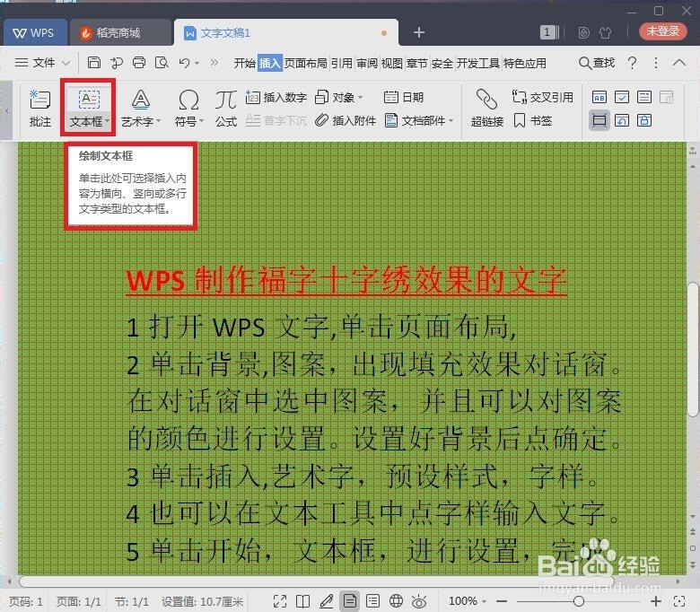Click the Undo arrow icon
The image size is (700, 612).
pyautogui.click(x=184, y=63)
